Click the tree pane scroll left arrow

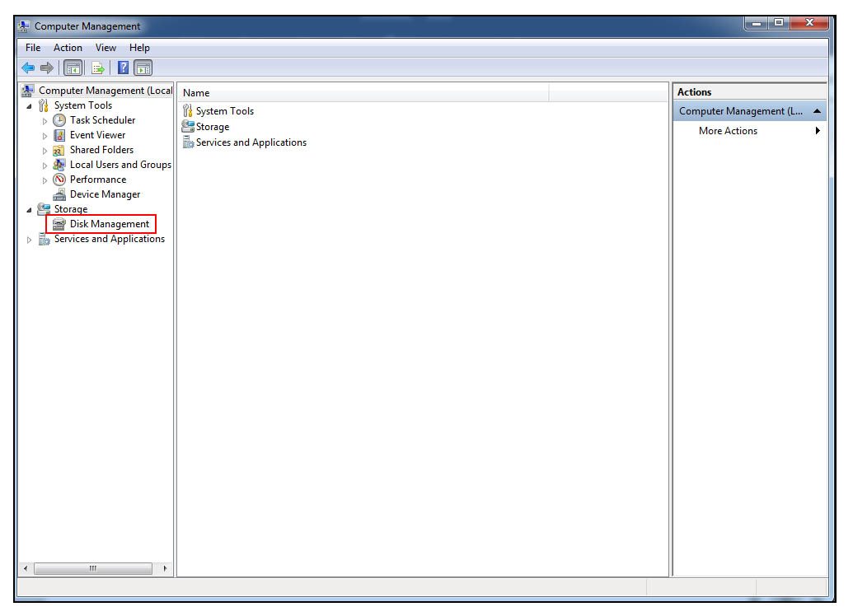[26, 569]
